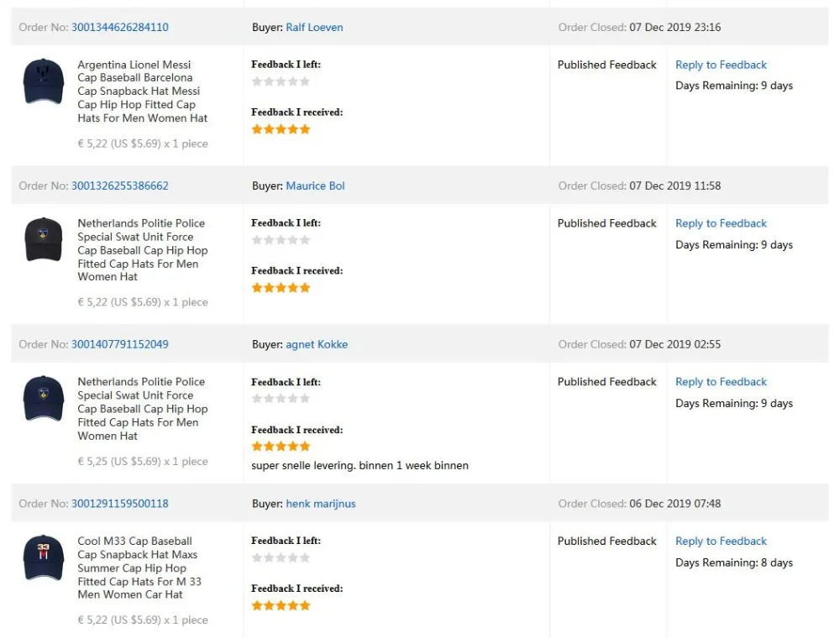Click gray 'Feedback I left' stars for M33 cap
The height and width of the screenshot is (638, 840).
281,557
